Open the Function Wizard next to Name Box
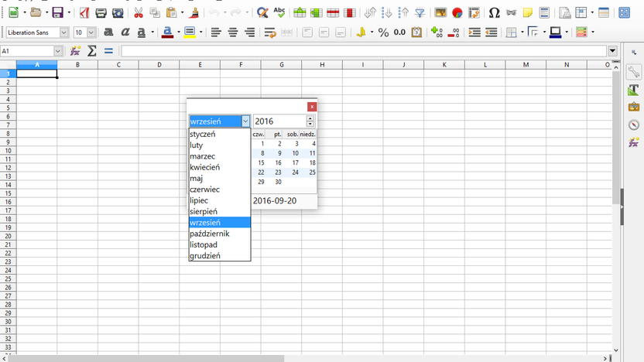 [75, 51]
